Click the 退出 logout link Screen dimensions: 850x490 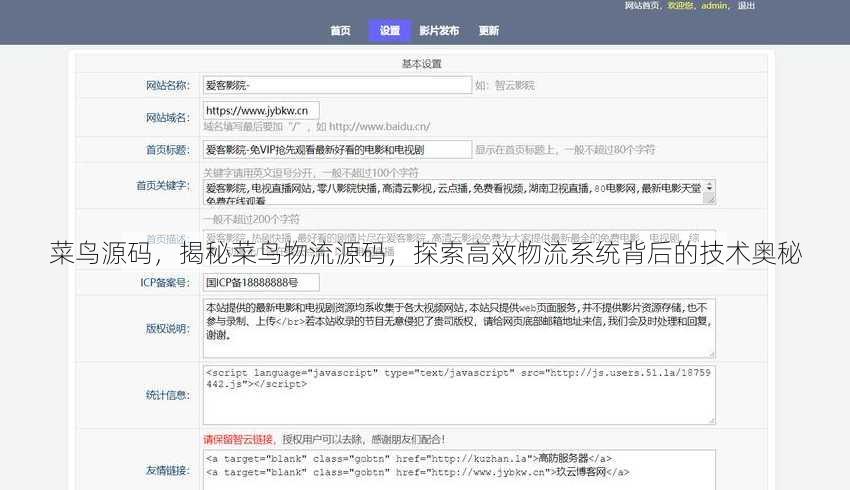746,5
